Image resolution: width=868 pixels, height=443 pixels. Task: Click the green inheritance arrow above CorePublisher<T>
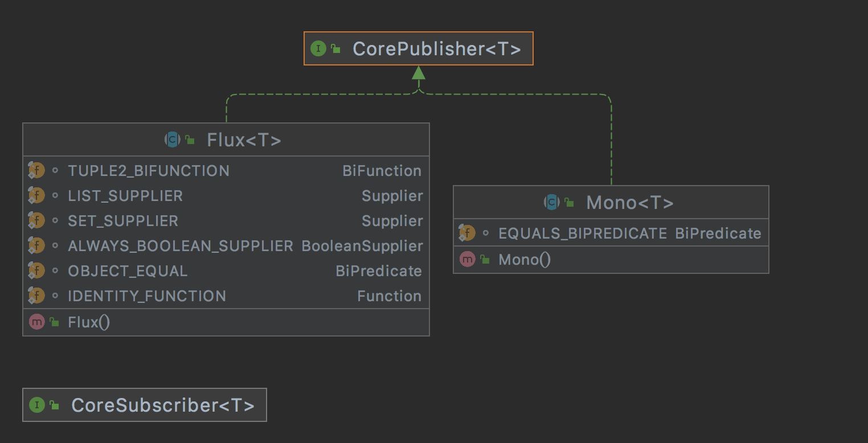[419, 74]
